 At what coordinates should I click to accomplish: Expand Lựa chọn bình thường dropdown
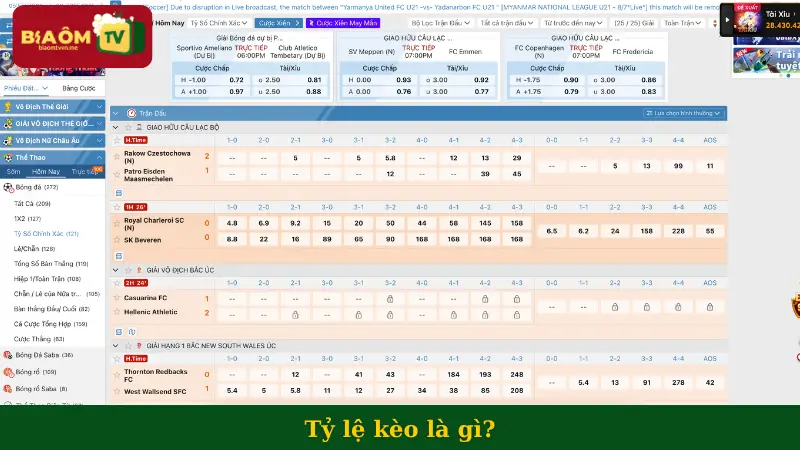click(685, 113)
